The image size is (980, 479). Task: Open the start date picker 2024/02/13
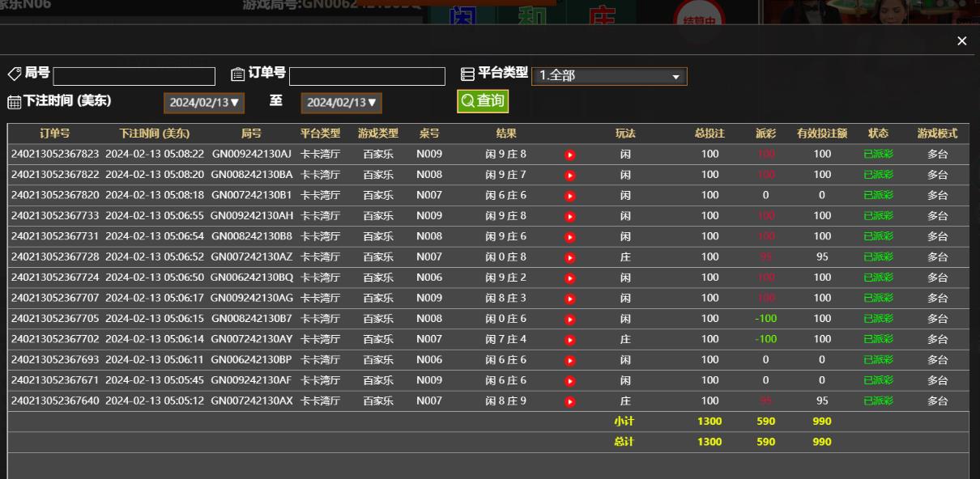204,103
